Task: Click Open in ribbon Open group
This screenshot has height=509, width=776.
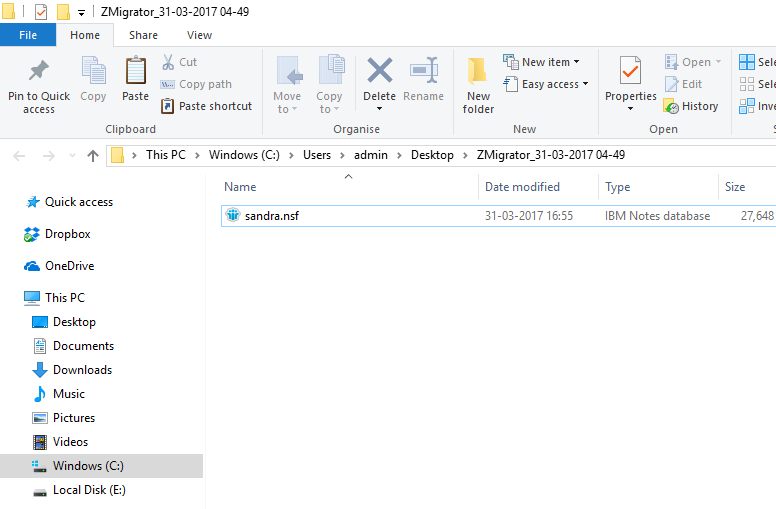Action: pos(692,62)
